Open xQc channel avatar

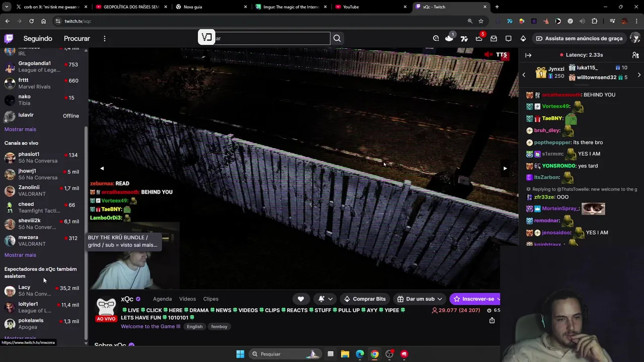(x=106, y=306)
